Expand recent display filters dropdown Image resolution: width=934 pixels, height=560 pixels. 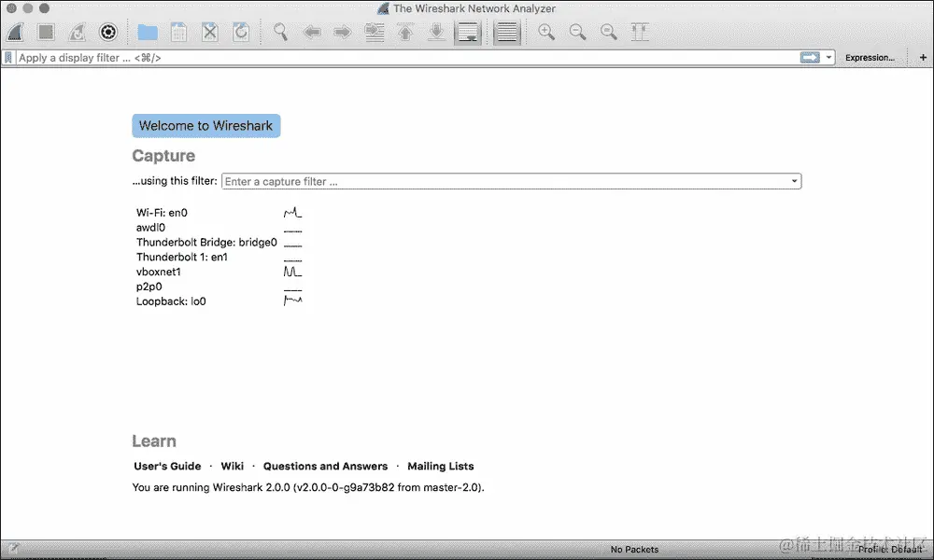828,58
